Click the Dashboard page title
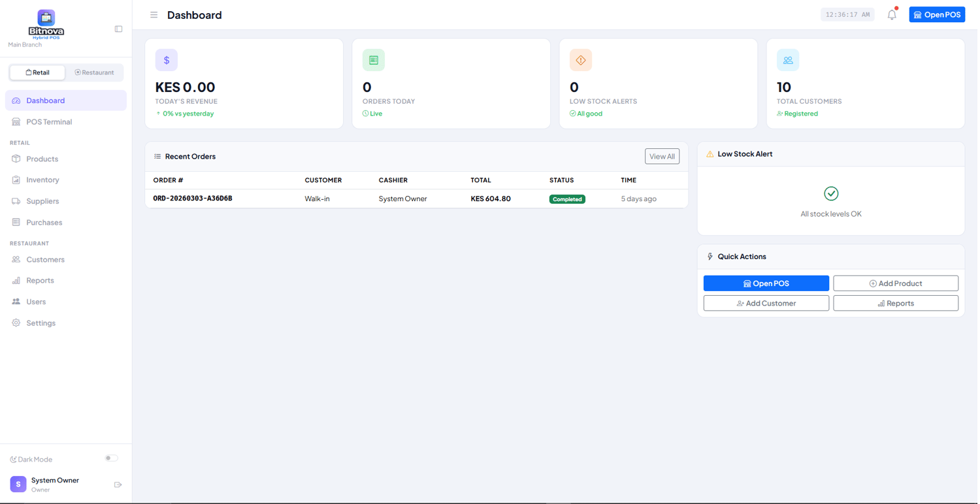980x504 pixels. tap(195, 15)
